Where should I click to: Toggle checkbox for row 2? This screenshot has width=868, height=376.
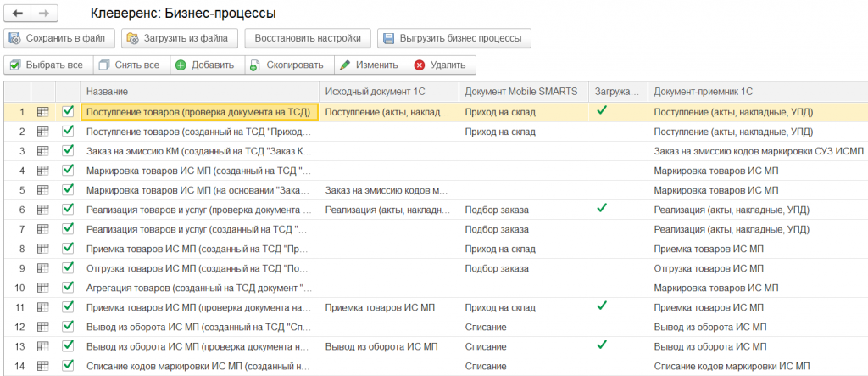tap(68, 132)
